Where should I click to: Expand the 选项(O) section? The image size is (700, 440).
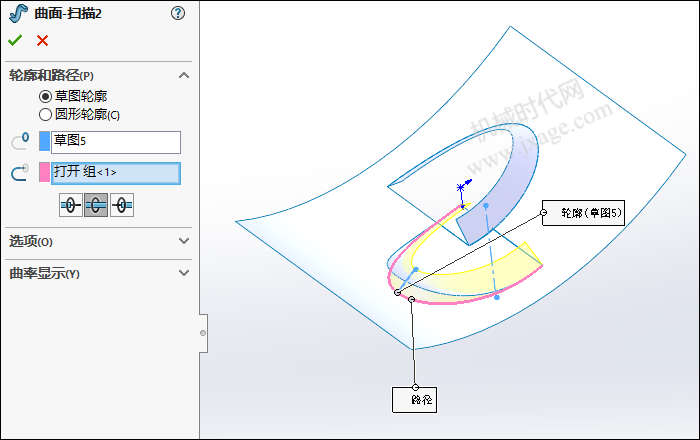[x=184, y=241]
